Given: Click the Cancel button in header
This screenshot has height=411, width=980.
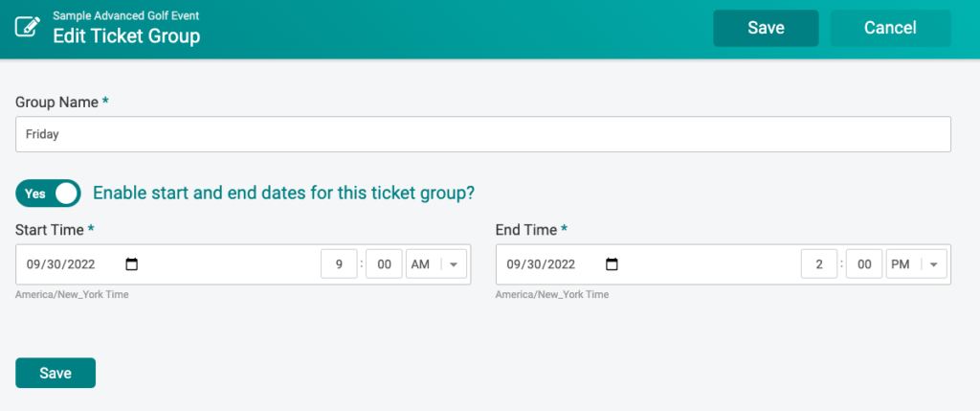Looking at the screenshot, I should [x=890, y=28].
